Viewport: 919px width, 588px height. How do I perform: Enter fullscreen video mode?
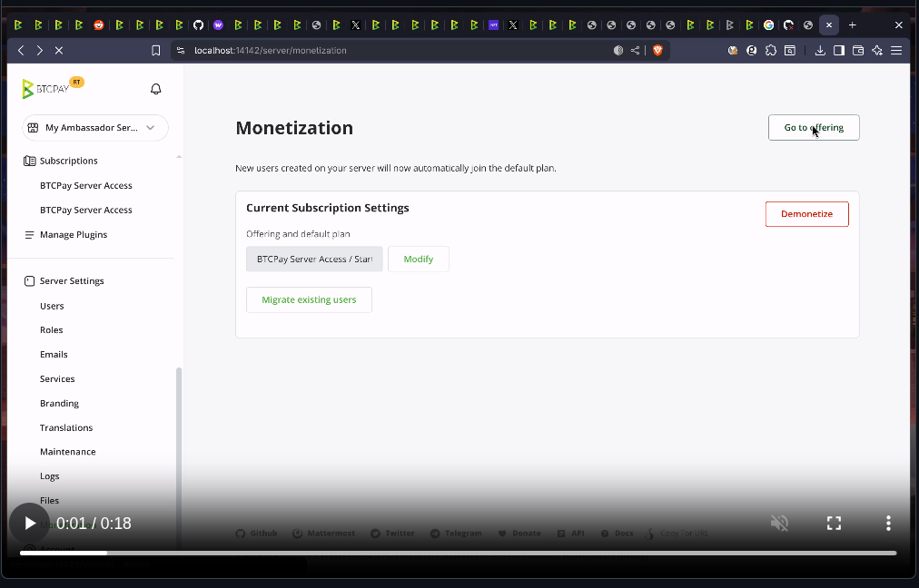pyautogui.click(x=834, y=523)
